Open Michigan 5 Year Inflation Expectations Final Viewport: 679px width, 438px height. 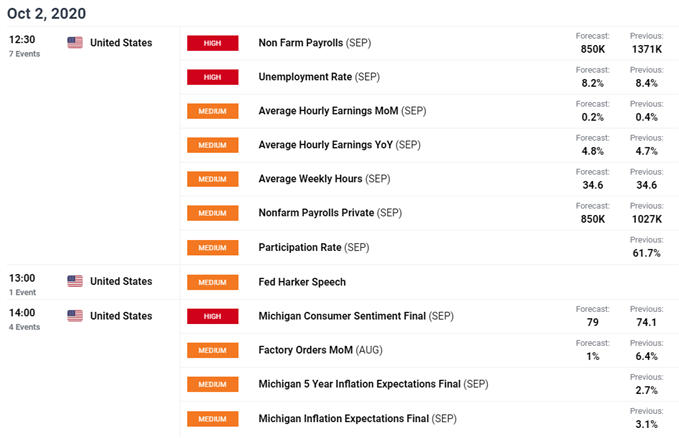358,384
